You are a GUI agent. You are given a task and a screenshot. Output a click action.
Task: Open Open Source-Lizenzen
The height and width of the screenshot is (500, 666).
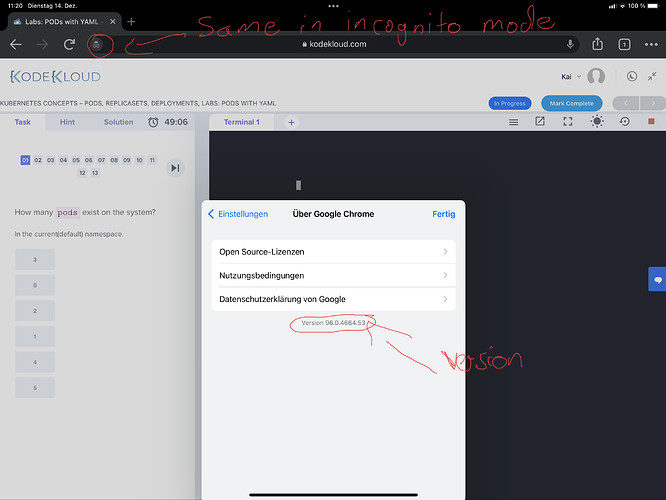(x=333, y=252)
